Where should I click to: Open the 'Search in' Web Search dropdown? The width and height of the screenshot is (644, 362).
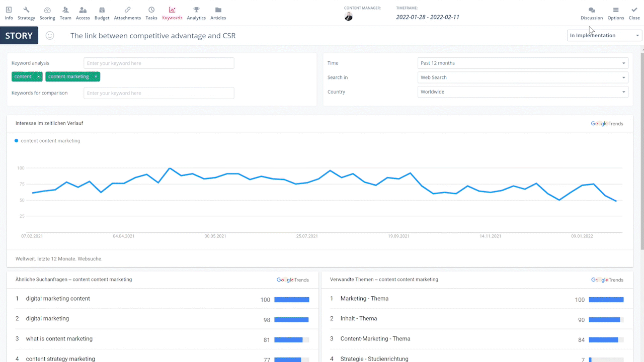tap(523, 77)
